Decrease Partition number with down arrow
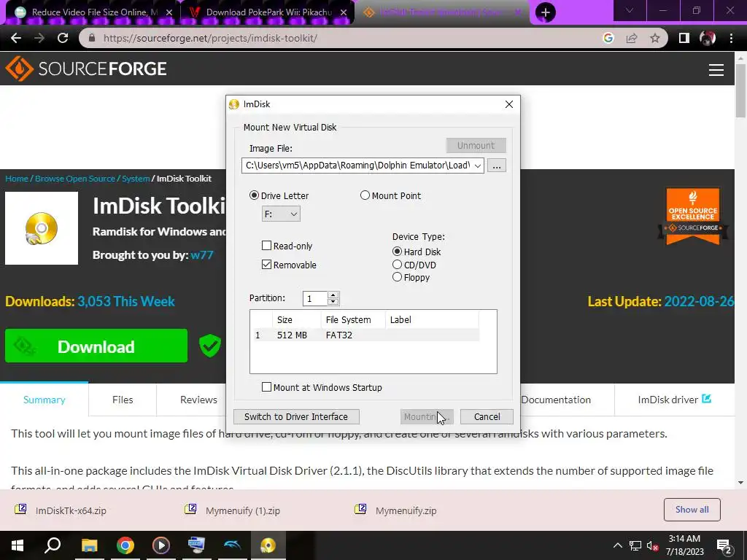The image size is (747, 560). click(333, 302)
